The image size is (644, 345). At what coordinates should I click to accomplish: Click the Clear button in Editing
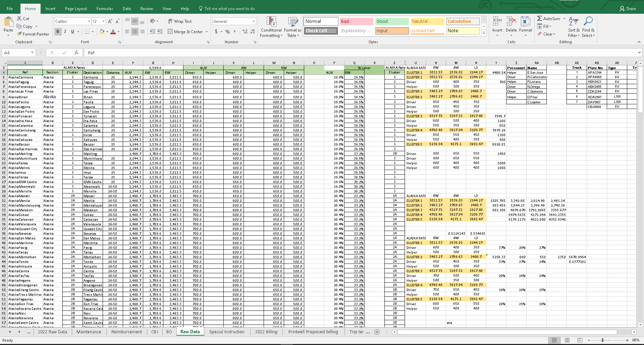tap(546, 34)
